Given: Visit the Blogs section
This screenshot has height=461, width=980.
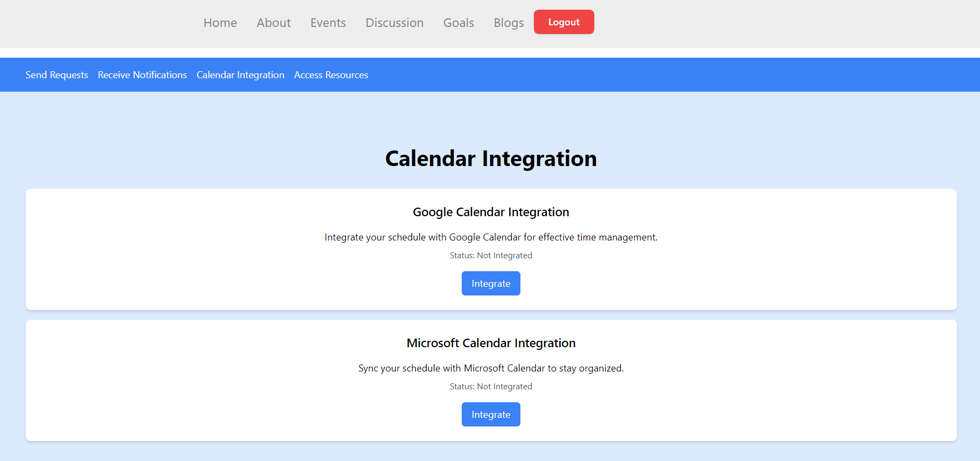Looking at the screenshot, I should [x=509, y=23].
